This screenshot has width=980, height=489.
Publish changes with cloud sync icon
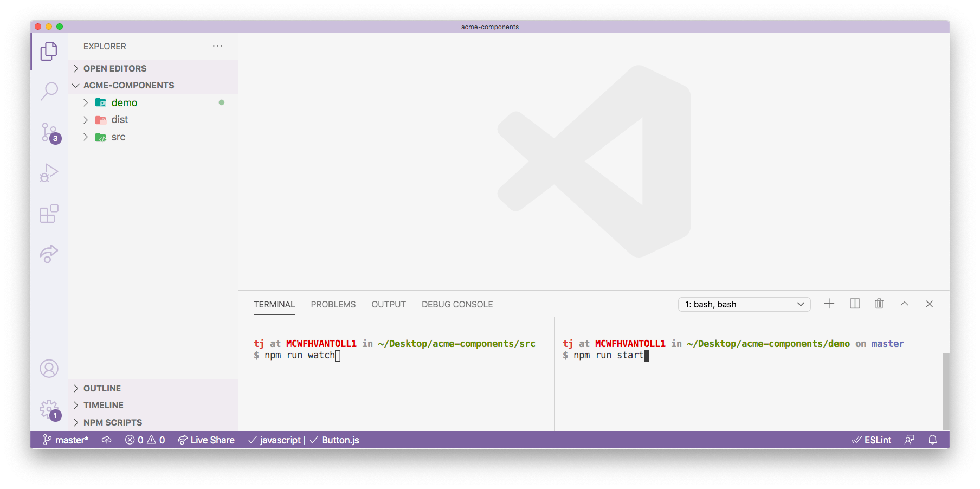107,440
